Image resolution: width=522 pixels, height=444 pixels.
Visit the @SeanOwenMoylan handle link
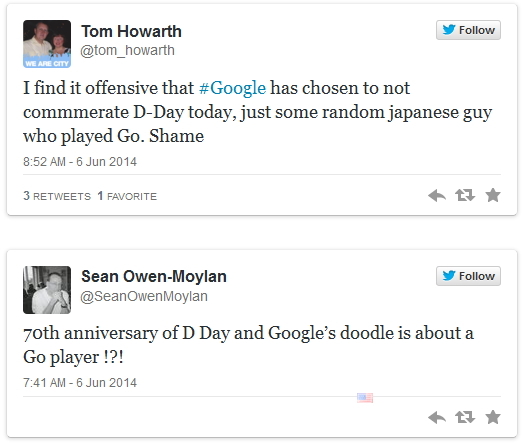(144, 296)
